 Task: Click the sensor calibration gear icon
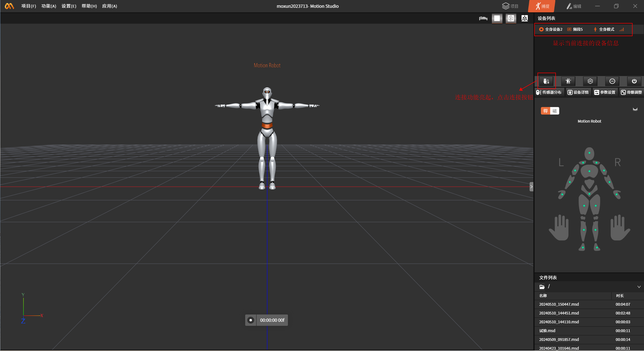pyautogui.click(x=590, y=81)
